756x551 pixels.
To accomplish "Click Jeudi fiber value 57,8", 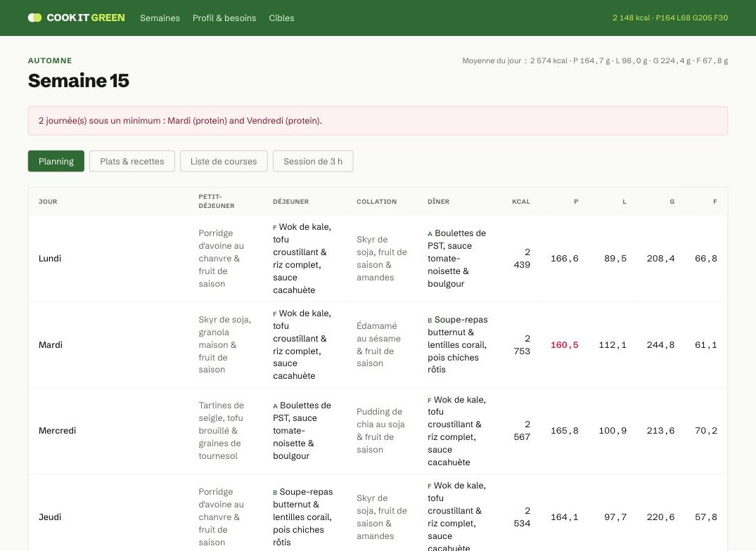I will pos(706,517).
